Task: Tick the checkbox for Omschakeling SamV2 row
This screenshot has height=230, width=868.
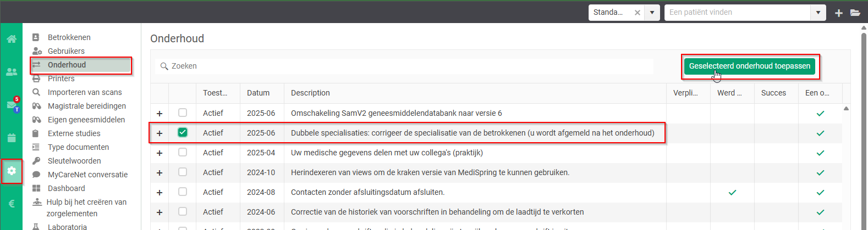Action: [x=183, y=113]
